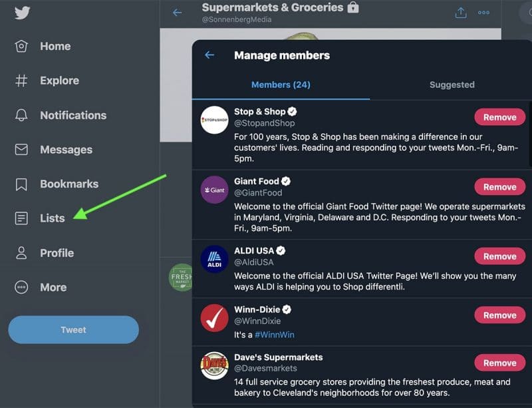Switch to the Suggested tab
Viewport: 532px width, 408px height.
tap(452, 85)
